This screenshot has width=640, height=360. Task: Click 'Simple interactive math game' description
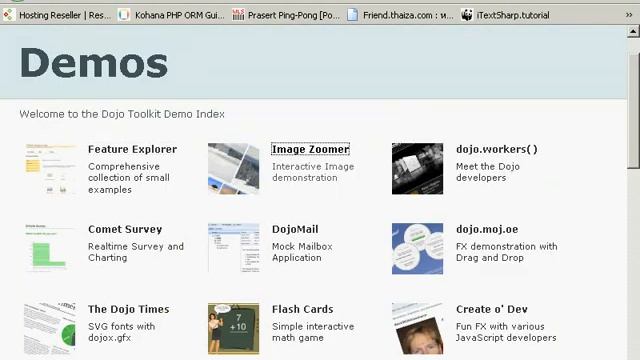click(x=313, y=332)
